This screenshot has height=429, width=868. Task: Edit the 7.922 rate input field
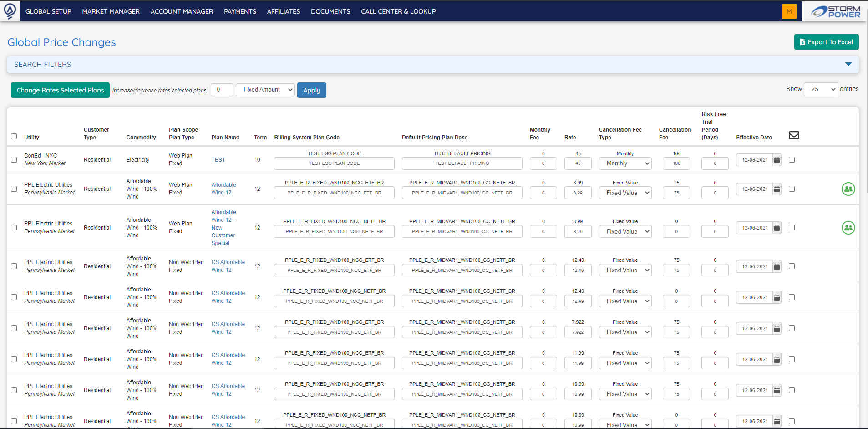click(x=578, y=332)
